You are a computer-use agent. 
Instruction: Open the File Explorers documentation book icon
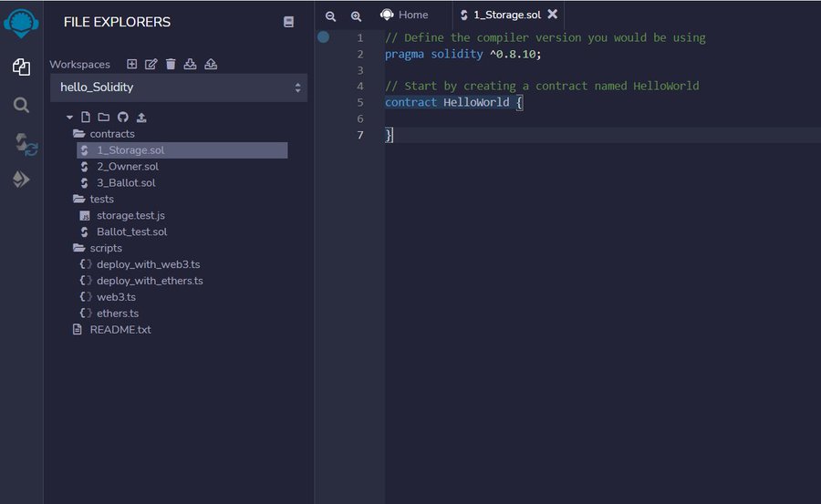(288, 22)
